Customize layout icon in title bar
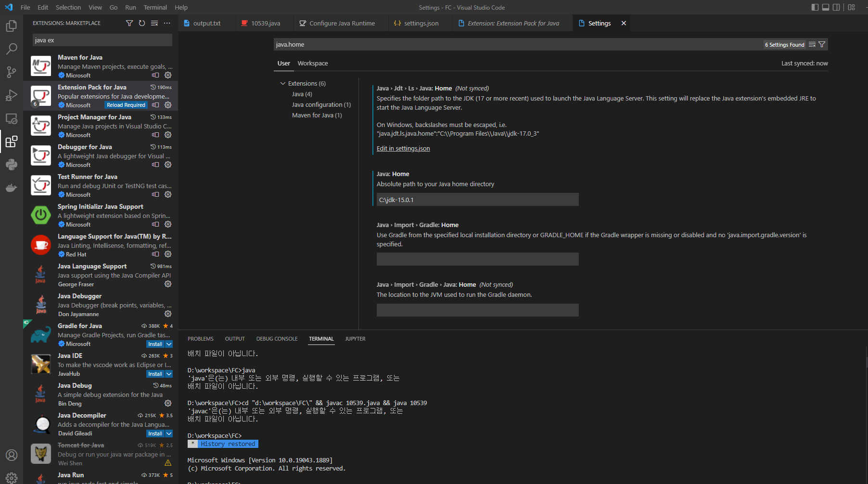 click(x=852, y=7)
